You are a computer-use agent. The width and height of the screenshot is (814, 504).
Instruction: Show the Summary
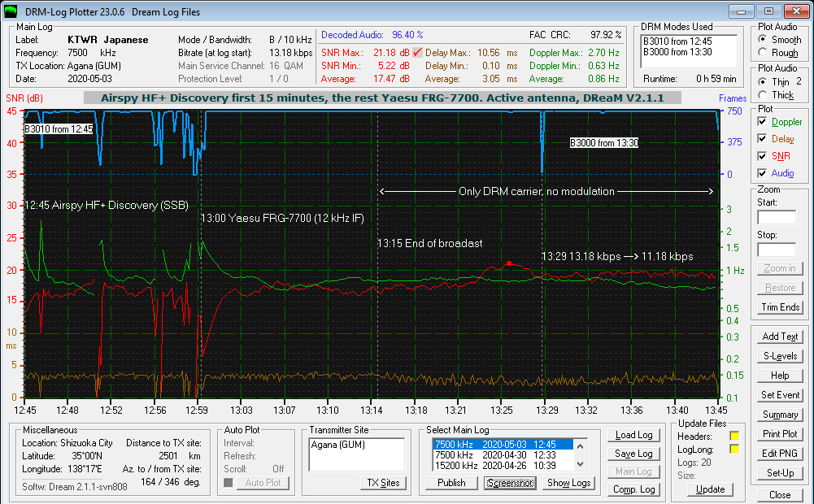pos(780,415)
